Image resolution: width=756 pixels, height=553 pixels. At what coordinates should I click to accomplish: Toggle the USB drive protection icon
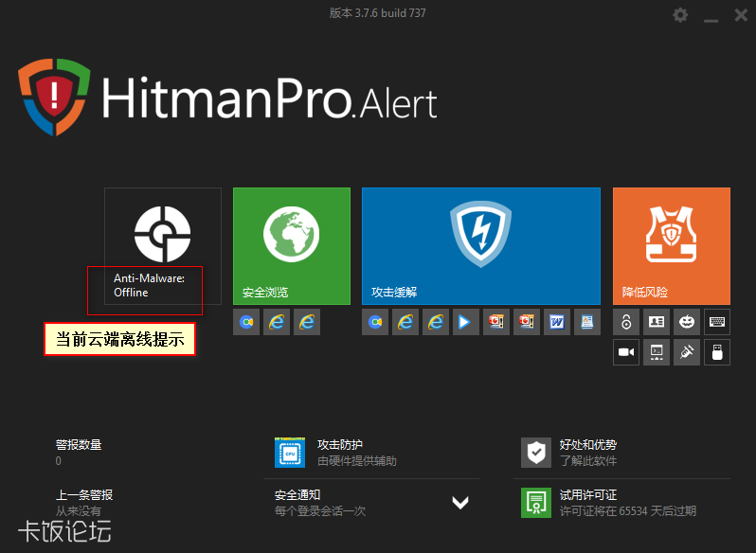click(x=717, y=352)
